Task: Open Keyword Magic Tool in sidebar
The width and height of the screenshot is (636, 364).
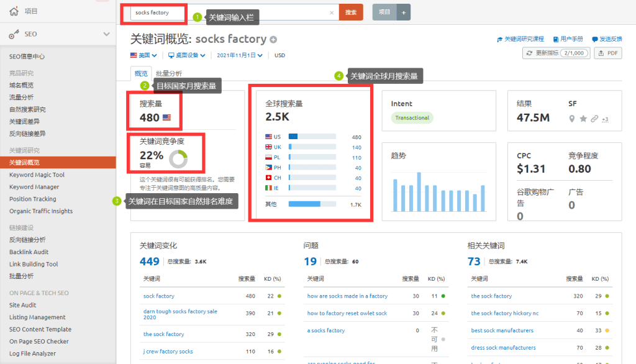Action: tap(37, 175)
